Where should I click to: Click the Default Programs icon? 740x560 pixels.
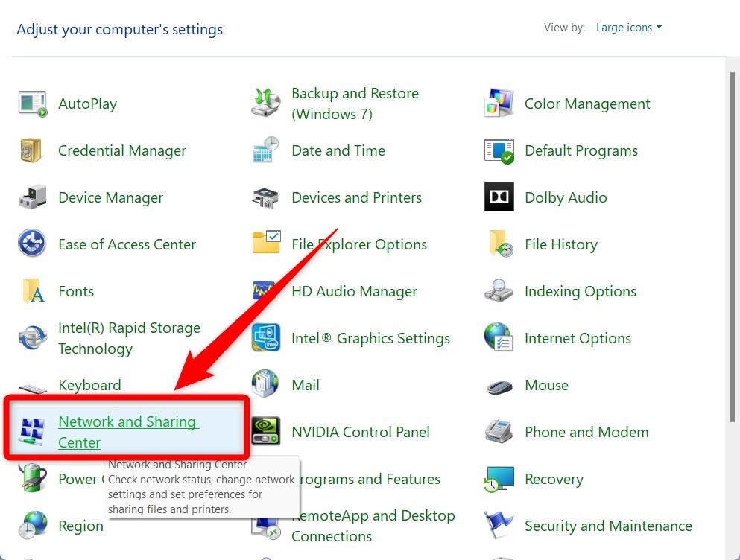[499, 150]
